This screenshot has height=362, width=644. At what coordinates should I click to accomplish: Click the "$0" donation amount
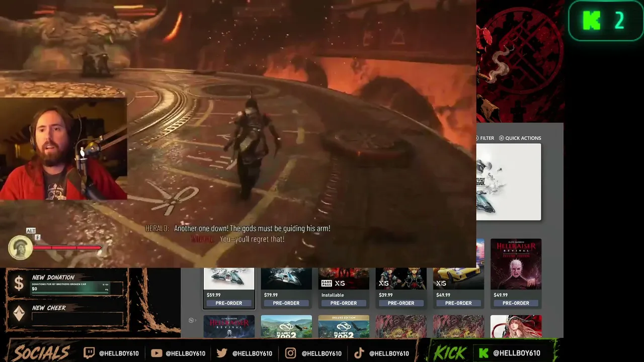click(x=34, y=289)
